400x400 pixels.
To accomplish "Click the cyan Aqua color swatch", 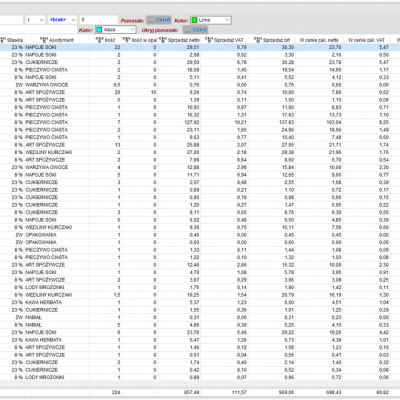I will 99,30.
